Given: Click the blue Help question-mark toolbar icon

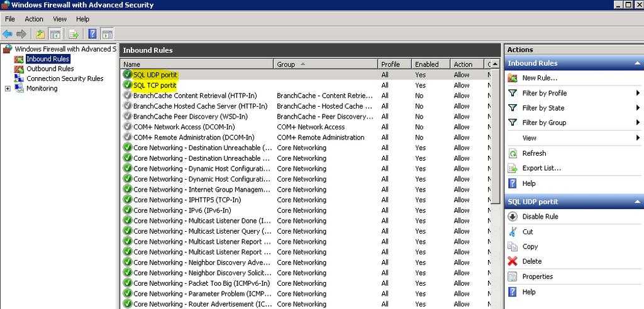Looking at the screenshot, I should [92, 34].
